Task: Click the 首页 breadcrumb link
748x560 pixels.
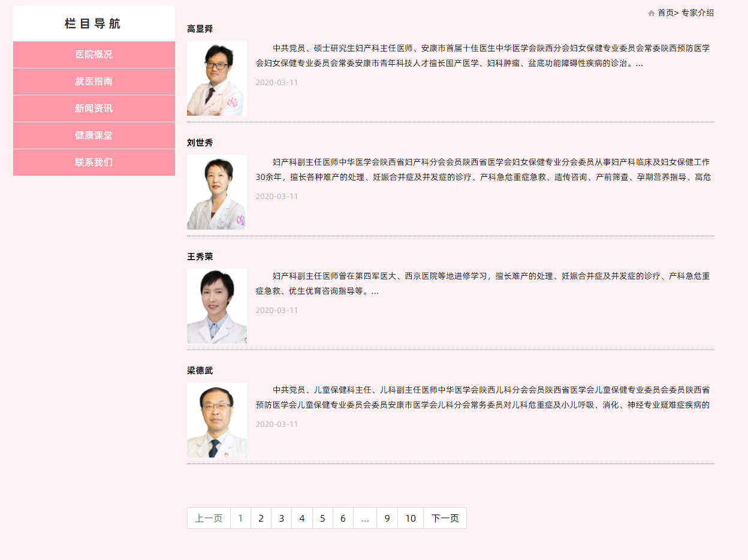Action: tap(666, 13)
